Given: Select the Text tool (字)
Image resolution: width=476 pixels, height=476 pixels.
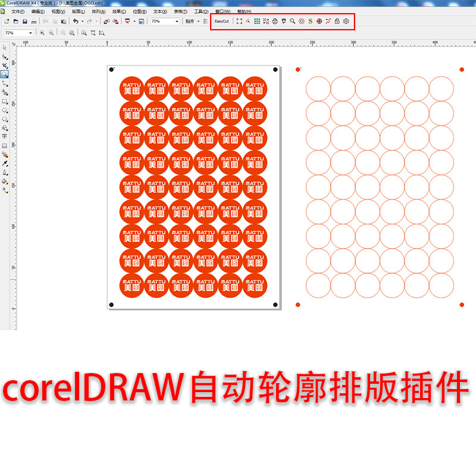Looking at the screenshot, I should click(4, 136).
